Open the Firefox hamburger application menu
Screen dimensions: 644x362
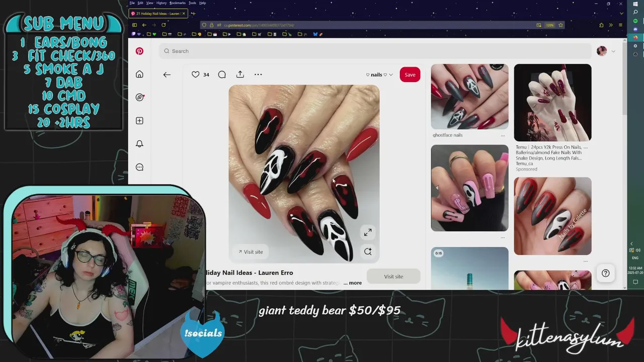(x=620, y=25)
